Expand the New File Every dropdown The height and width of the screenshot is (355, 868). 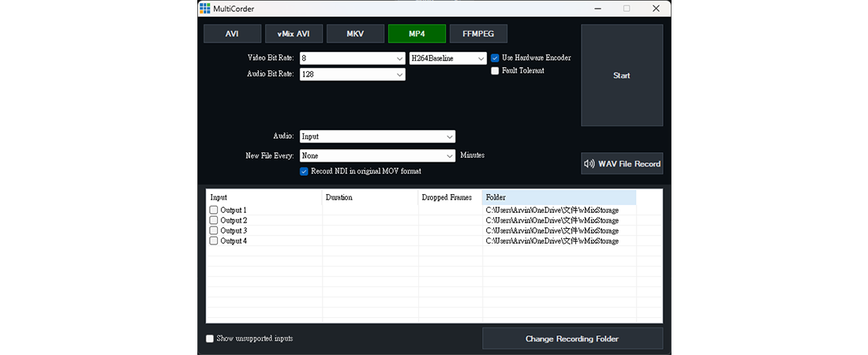(x=449, y=156)
